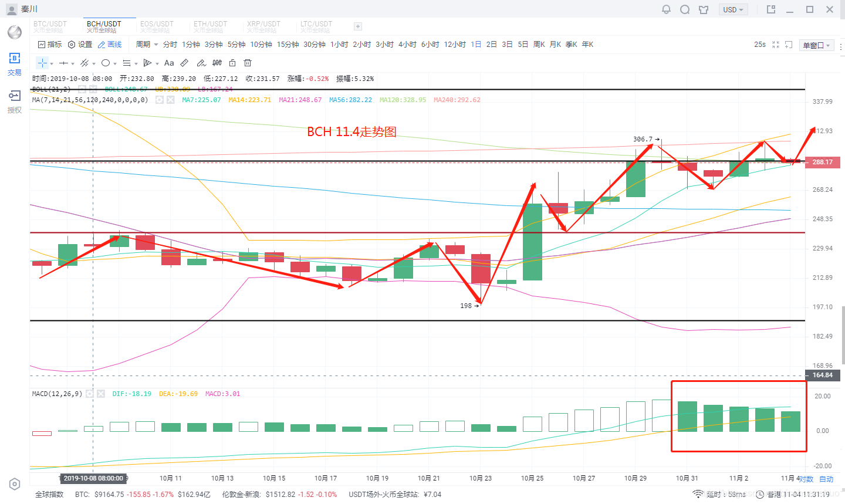
Task: Switch to the BTC/USDT tab
Action: click(50, 26)
